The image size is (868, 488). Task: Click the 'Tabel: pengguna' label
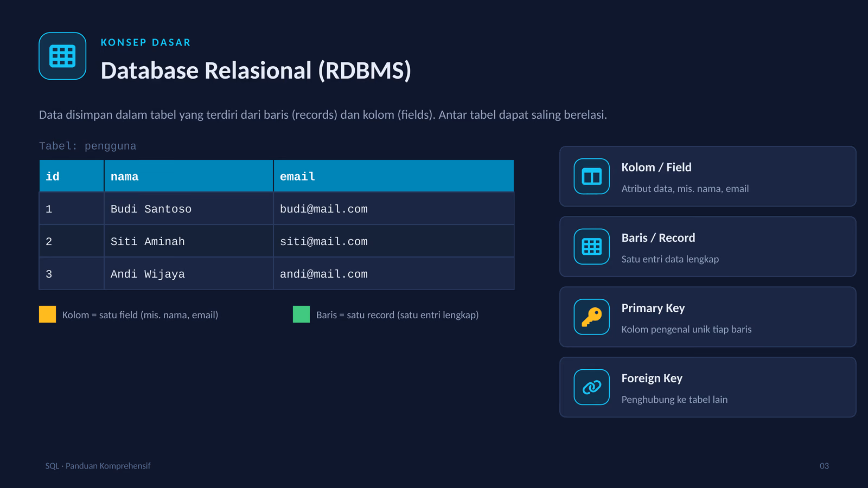click(88, 146)
